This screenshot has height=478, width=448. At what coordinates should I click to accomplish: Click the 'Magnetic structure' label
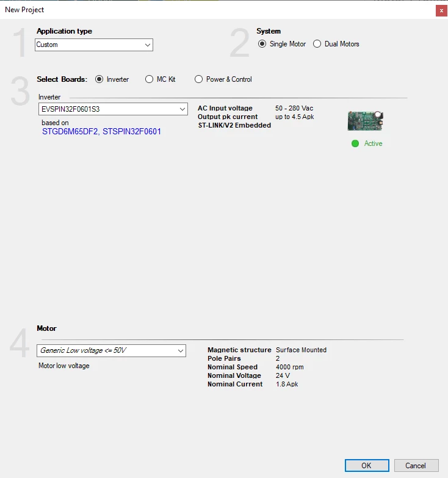239,350
